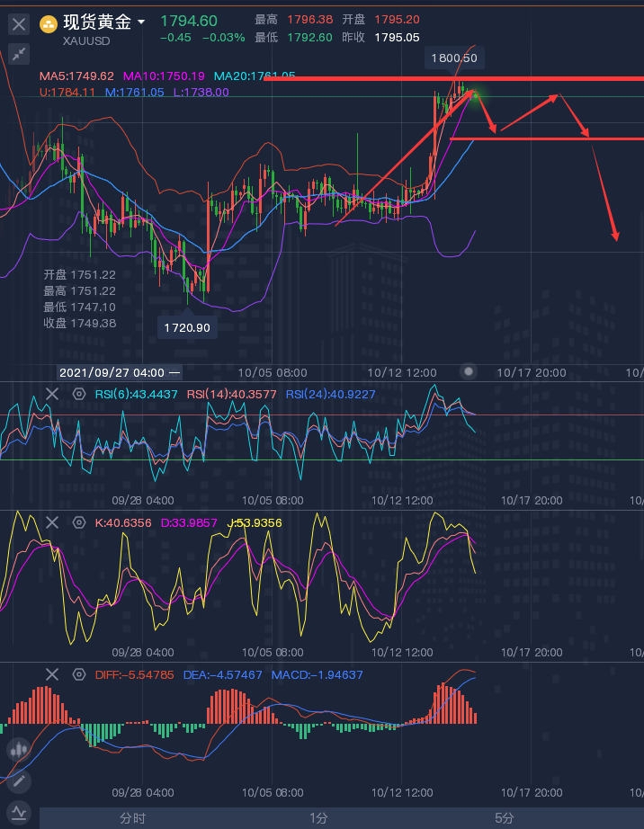The height and width of the screenshot is (829, 644).
Task: Click the current price 1794.60
Action: coord(189,21)
